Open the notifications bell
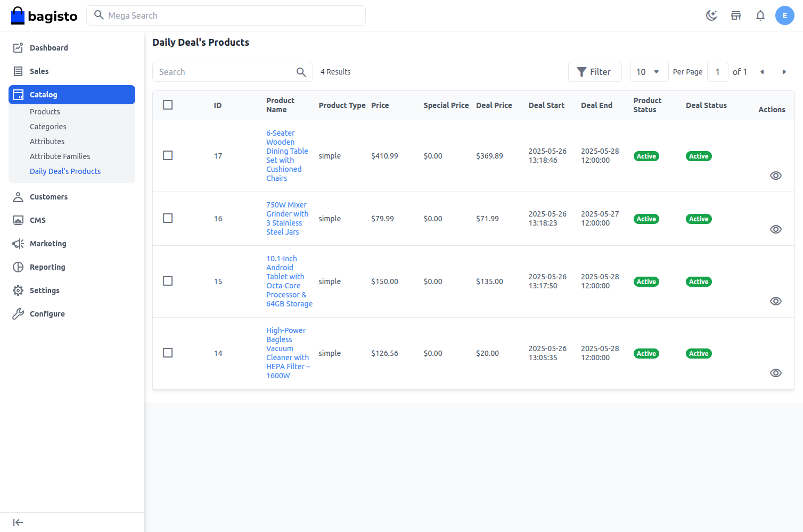 click(760, 15)
